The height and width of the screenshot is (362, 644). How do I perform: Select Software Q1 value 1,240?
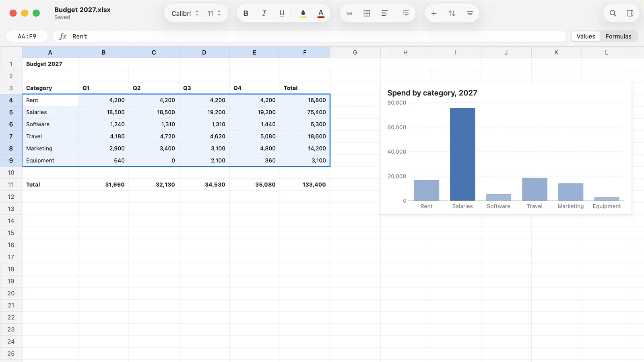coord(103,124)
